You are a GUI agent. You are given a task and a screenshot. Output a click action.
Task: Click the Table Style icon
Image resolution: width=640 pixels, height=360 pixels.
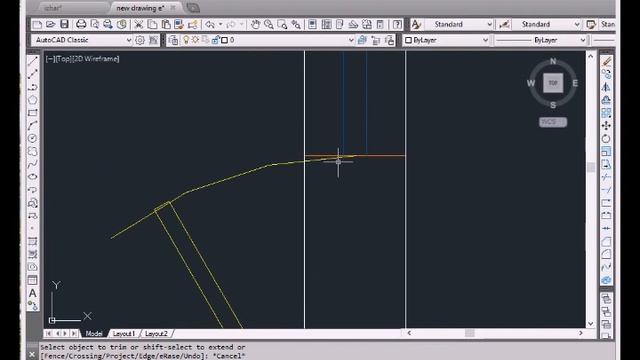tap(591, 24)
